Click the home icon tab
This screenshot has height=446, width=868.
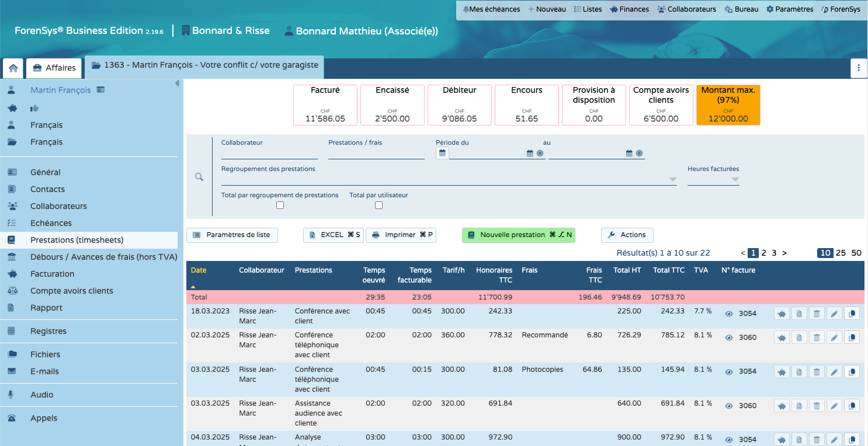[13, 68]
